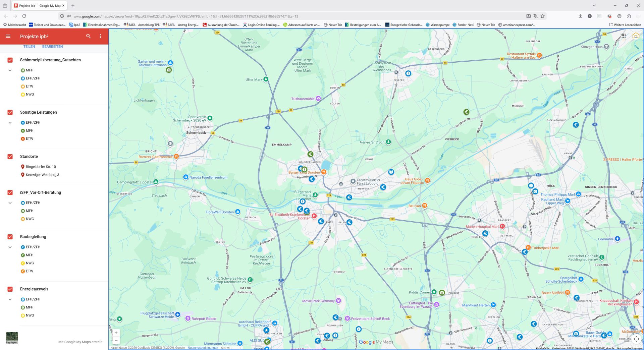Click Mit Google My Maps erstellt link

(x=80, y=342)
